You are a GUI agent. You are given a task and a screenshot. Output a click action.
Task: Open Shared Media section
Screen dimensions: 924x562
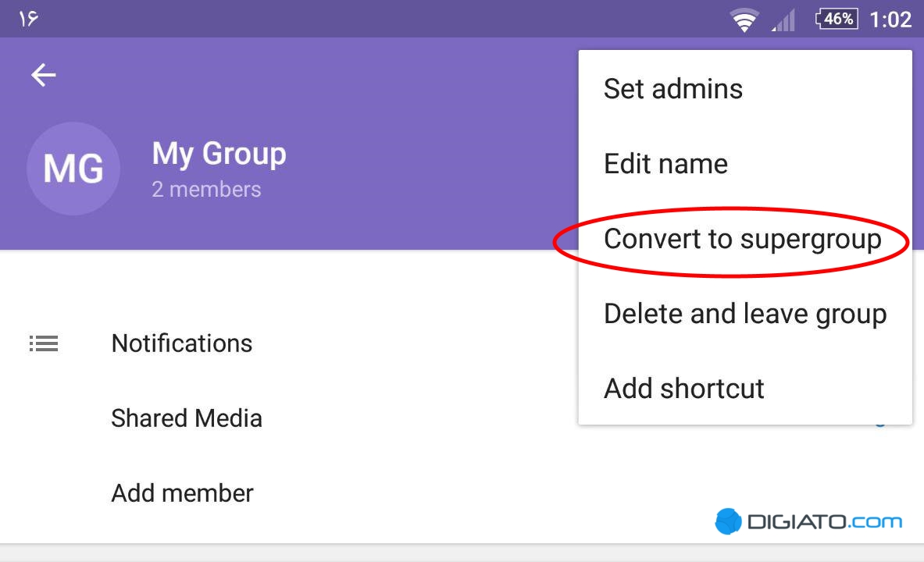pyautogui.click(x=289, y=418)
